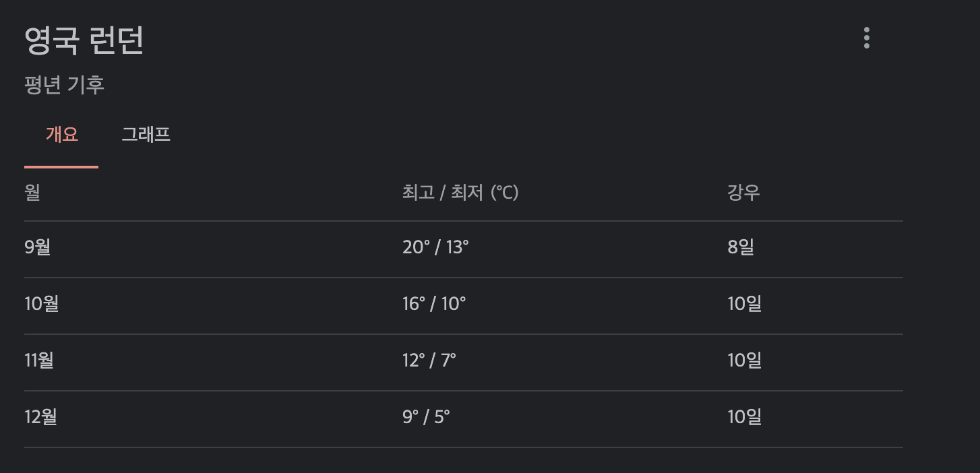Click the 20° / 13° temperature cell
980x473 pixels.
click(x=435, y=247)
